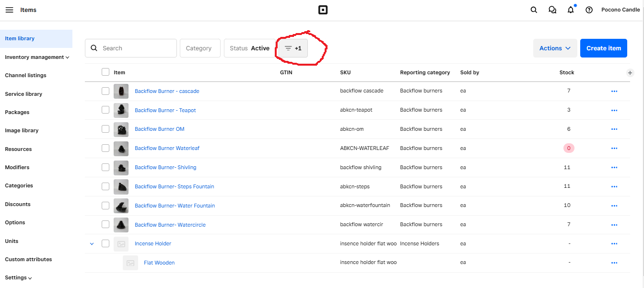Open more options for Backflow Burner- Water Fountain
The image size is (644, 288).
pos(614,206)
